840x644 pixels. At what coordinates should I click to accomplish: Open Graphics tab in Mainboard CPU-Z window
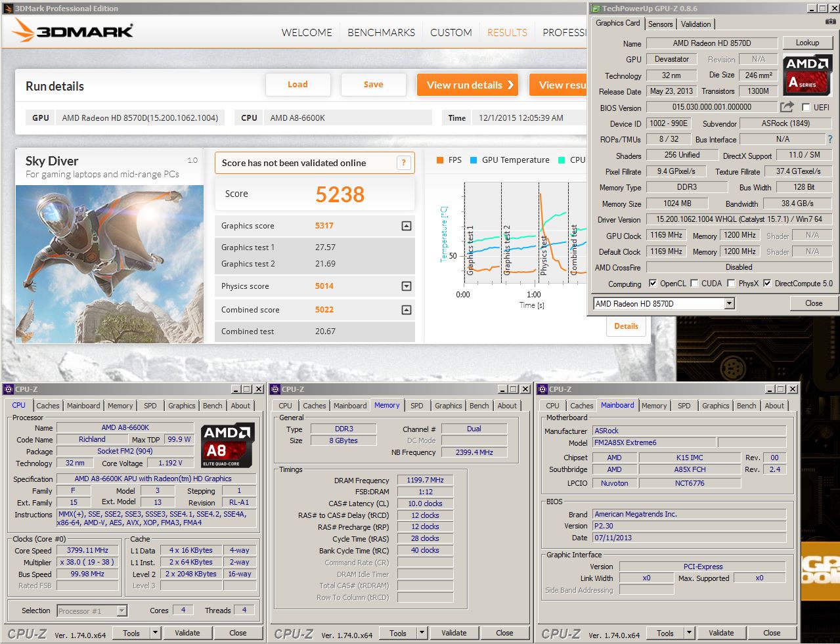click(x=715, y=406)
